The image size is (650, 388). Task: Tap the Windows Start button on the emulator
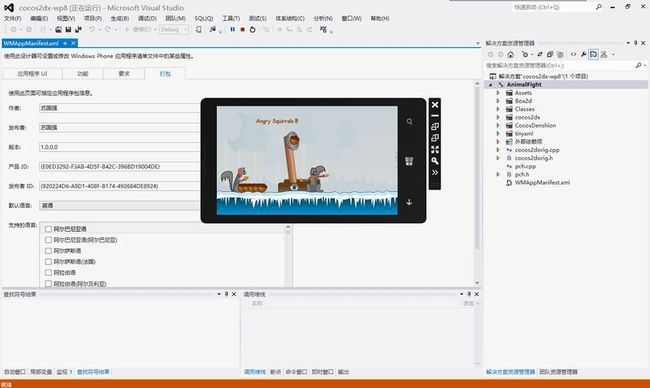[409, 161]
